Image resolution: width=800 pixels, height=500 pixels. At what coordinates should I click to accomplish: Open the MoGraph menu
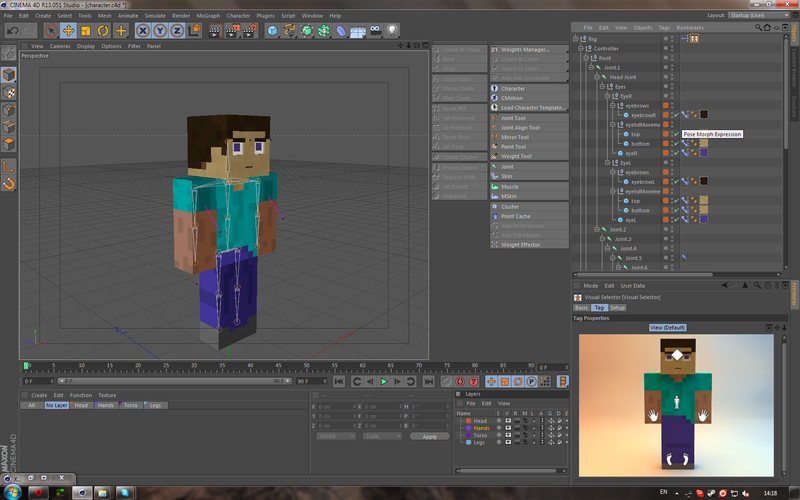coord(208,16)
